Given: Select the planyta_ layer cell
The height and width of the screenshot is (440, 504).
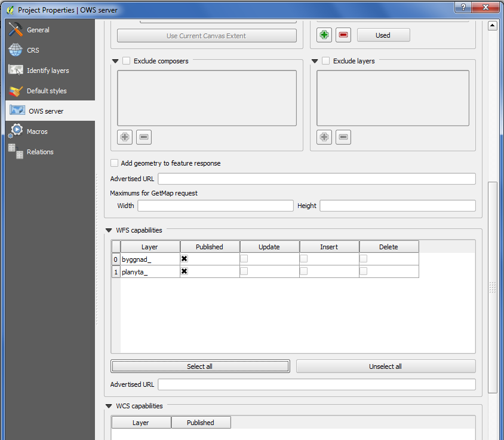Looking at the screenshot, I should [150, 271].
